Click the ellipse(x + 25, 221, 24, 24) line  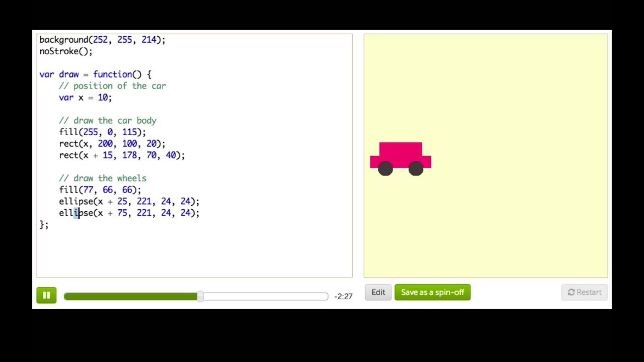pyautogui.click(x=129, y=202)
